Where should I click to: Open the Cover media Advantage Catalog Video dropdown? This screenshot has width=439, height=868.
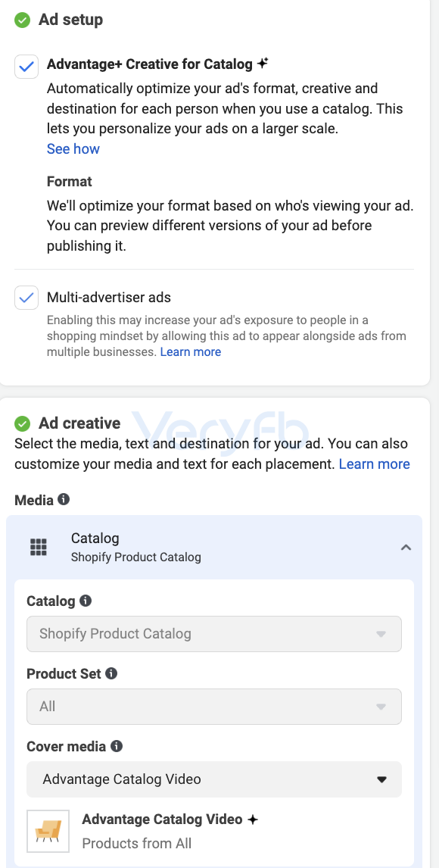point(214,779)
